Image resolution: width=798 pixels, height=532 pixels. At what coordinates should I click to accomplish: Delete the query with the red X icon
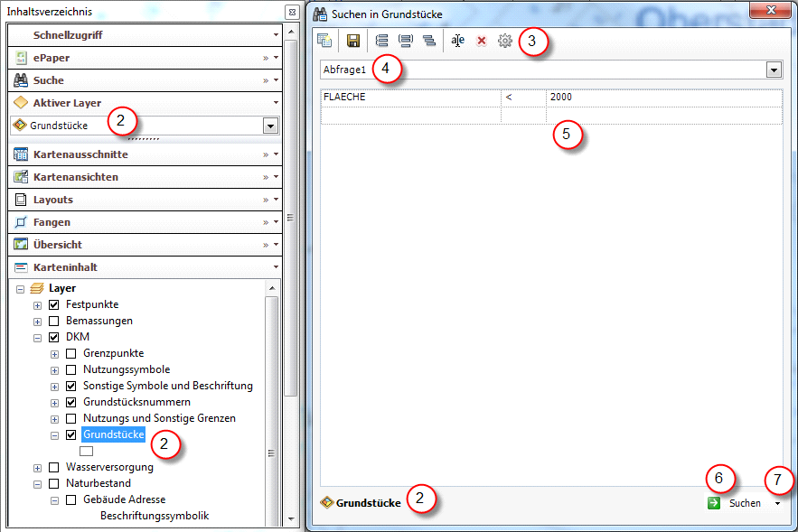click(x=482, y=41)
